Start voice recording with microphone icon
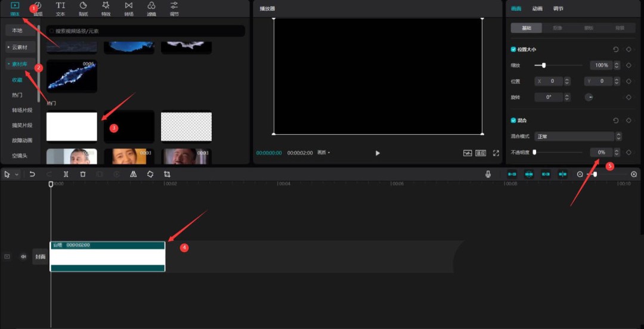Image resolution: width=644 pixels, height=329 pixels. (488, 174)
